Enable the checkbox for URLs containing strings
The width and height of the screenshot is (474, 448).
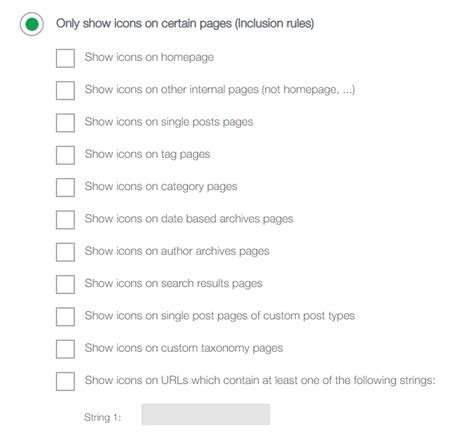coord(65,382)
